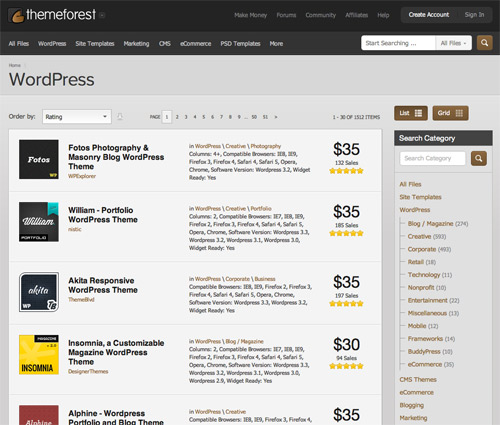Screen dimensions: 500x425
Task: Click the ThemeForest logo icon
Action: pos(16,15)
